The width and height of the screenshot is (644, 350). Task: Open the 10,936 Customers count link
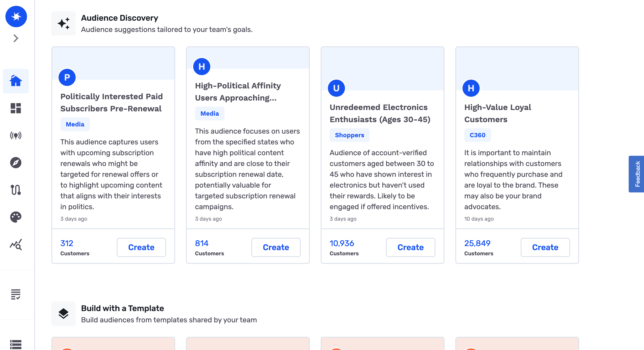point(342,243)
